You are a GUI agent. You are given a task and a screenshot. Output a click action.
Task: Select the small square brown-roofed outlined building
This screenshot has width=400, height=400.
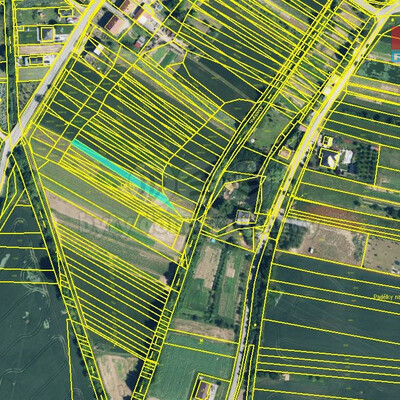coord(285,153)
